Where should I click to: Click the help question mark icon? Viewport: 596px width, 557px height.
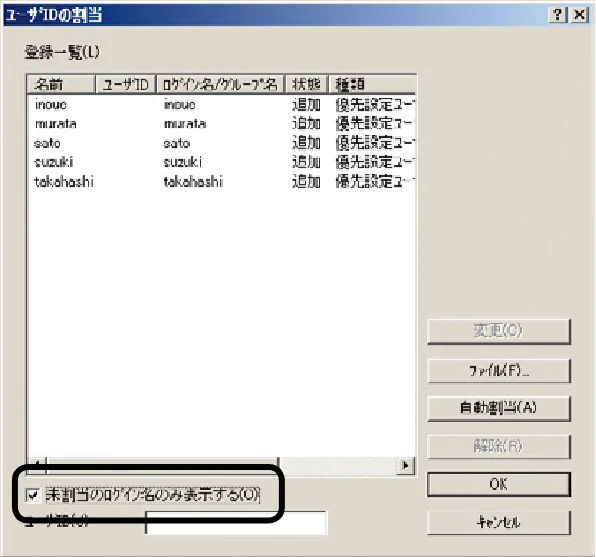click(558, 15)
